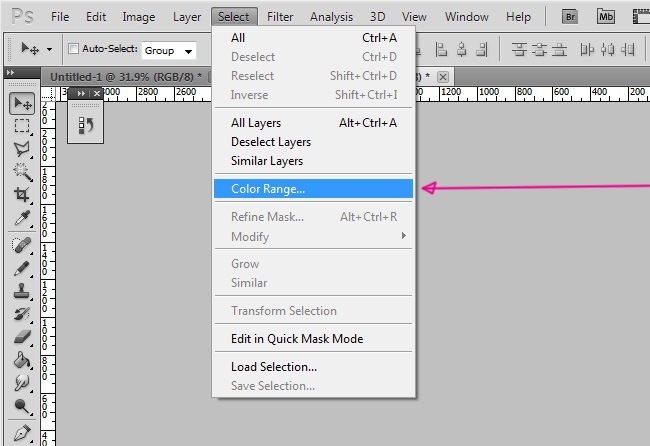
Task: Open Mini Bridge with Mb button
Action: coord(606,17)
